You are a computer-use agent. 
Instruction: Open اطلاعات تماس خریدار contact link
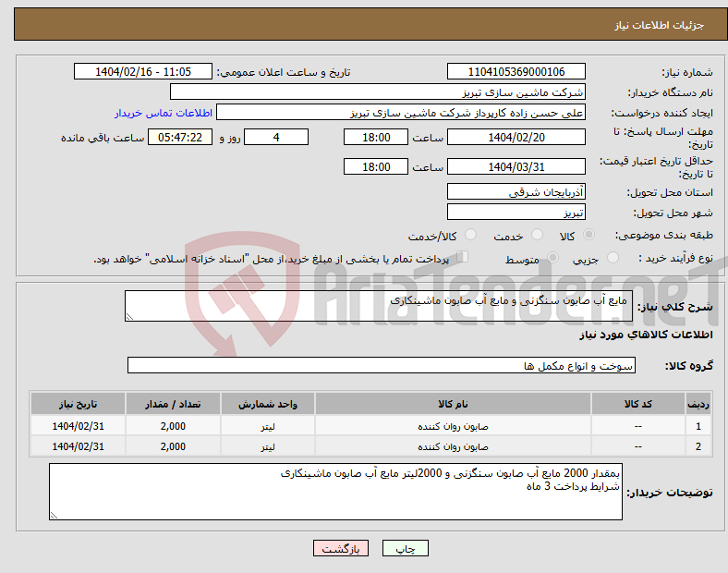tap(164, 113)
